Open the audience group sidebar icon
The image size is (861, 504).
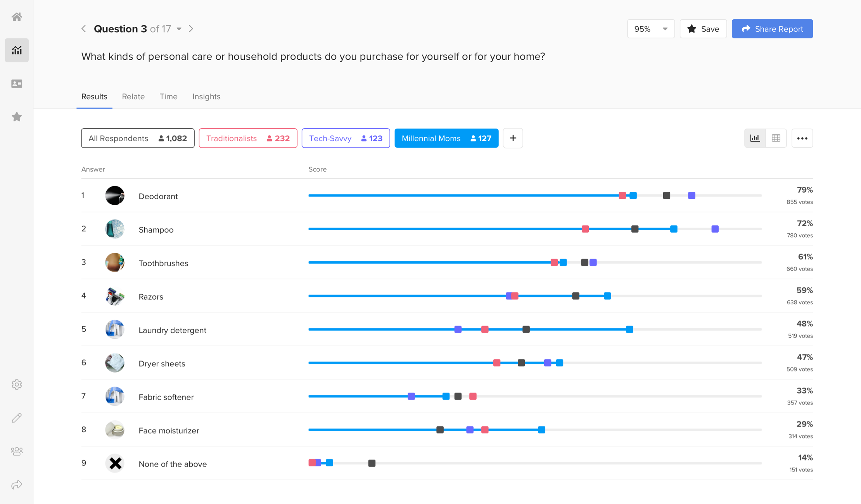[x=17, y=451]
